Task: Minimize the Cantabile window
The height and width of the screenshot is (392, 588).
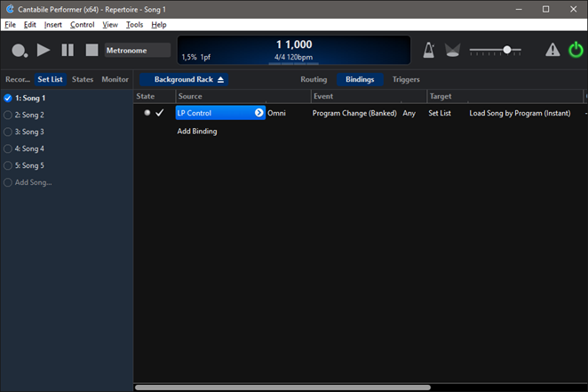Action: tap(519, 10)
